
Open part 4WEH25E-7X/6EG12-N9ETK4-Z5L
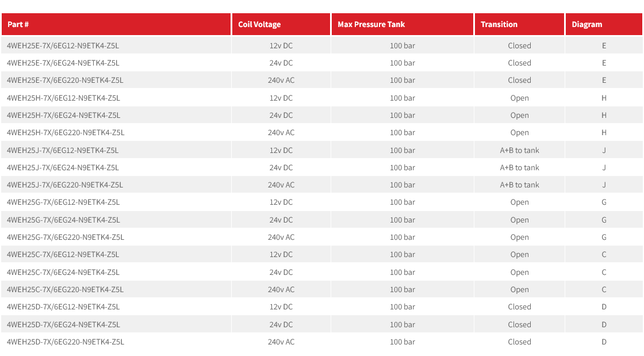[x=63, y=45]
